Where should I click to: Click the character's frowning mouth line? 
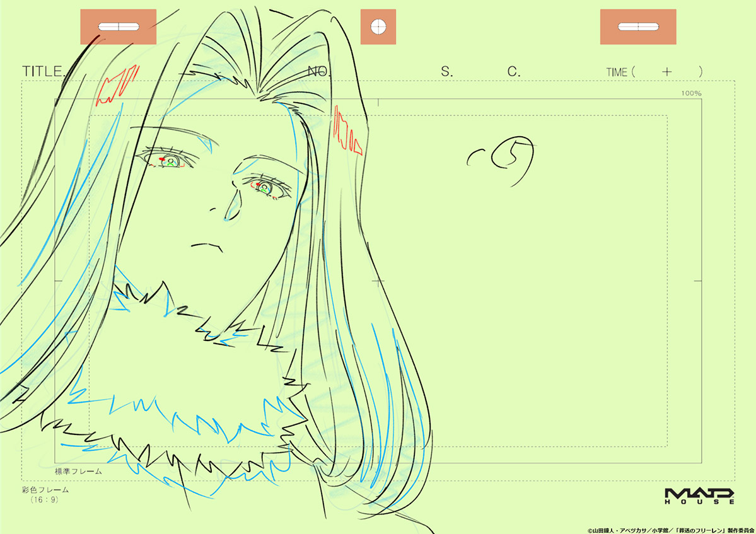click(x=204, y=244)
